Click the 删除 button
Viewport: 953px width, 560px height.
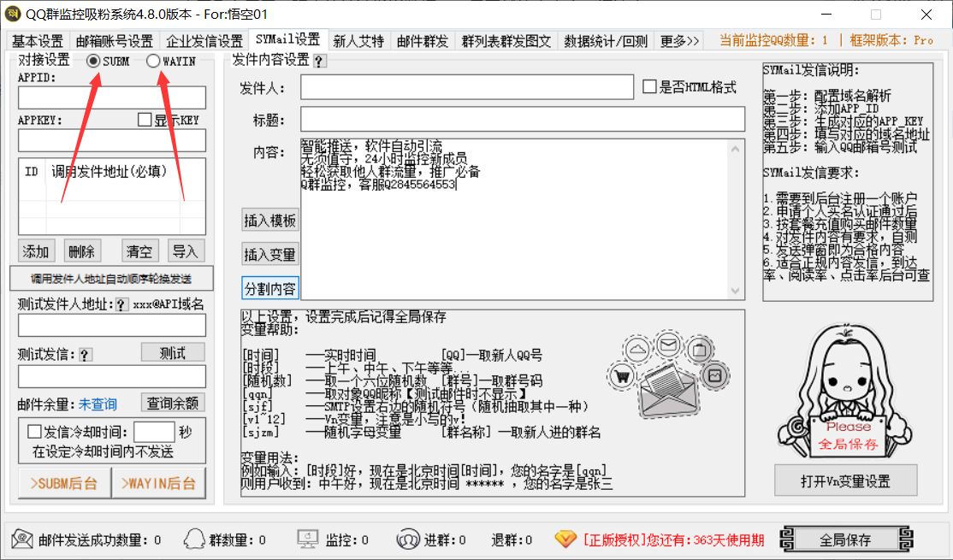pyautogui.click(x=81, y=251)
